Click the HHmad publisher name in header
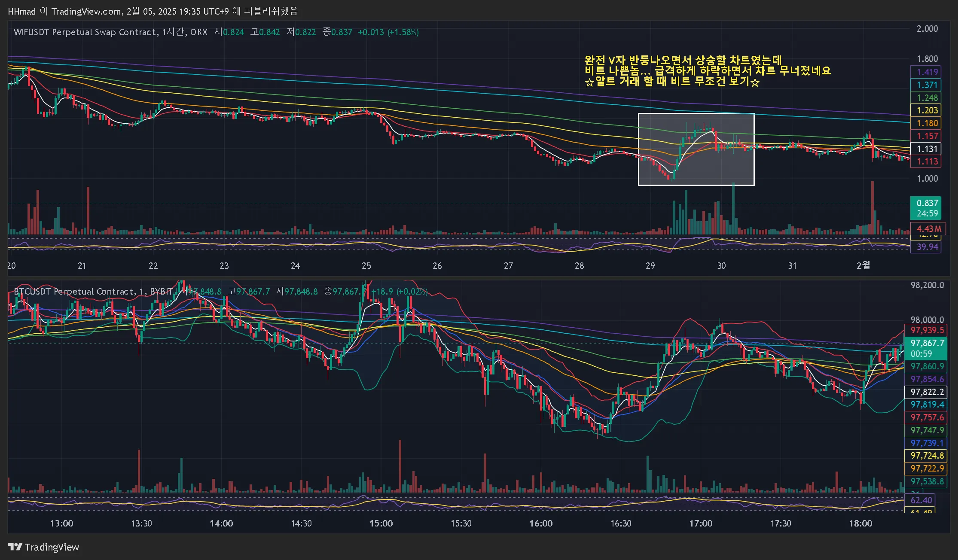 coord(21,12)
